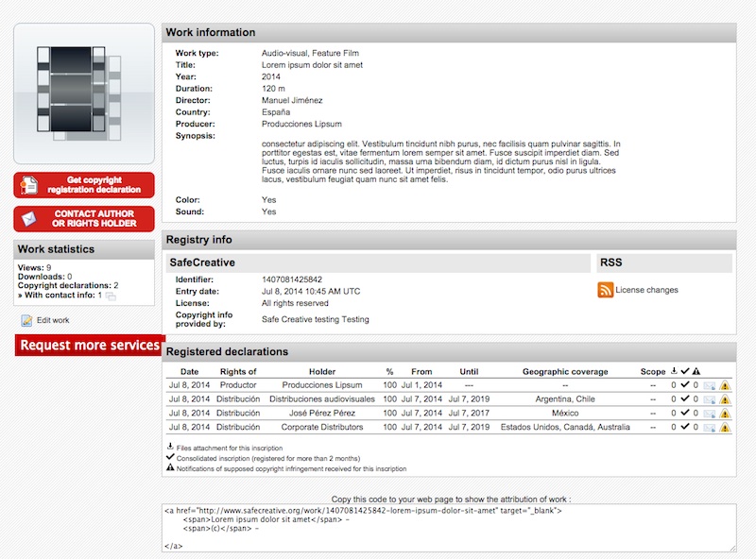Open the License changes link
756x559 pixels.
(646, 290)
